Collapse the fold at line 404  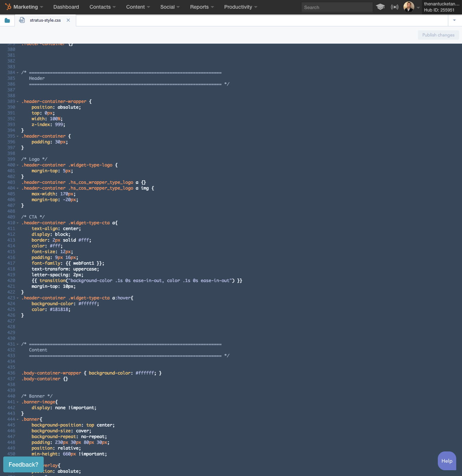click(x=17, y=188)
